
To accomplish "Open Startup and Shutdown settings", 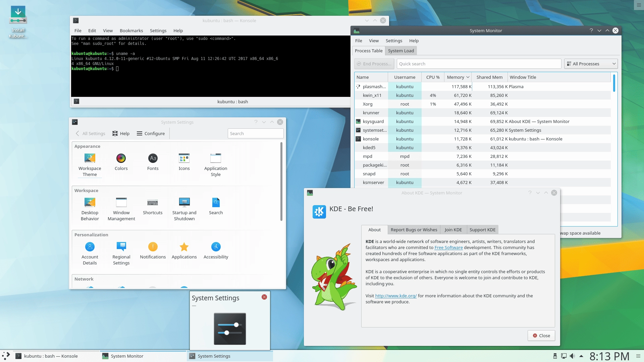I will (x=184, y=209).
